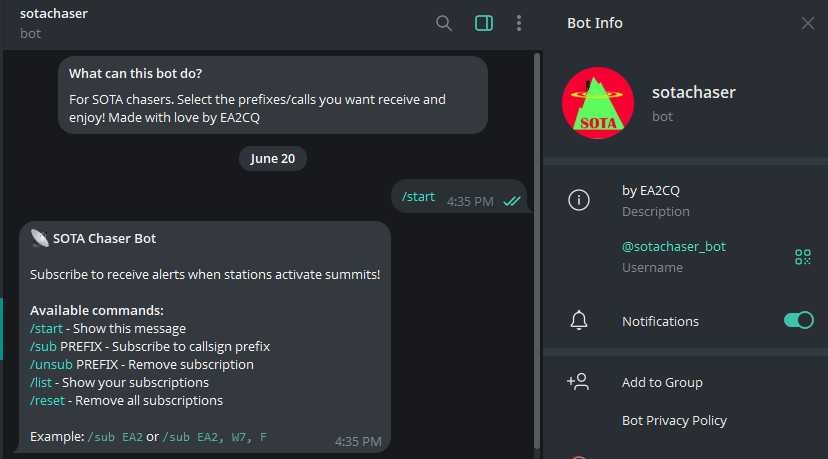The width and height of the screenshot is (828, 459).
Task: Click the info icon beside description
Action: (579, 200)
